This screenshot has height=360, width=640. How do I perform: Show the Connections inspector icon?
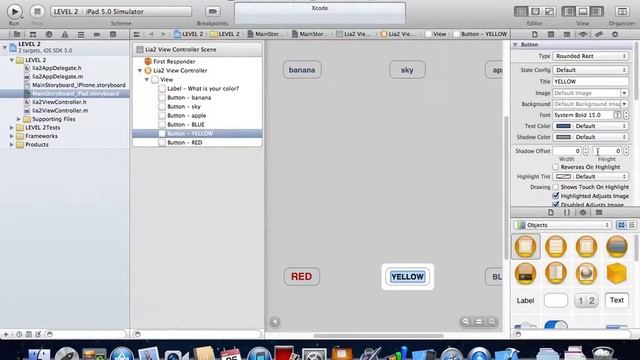click(x=615, y=34)
